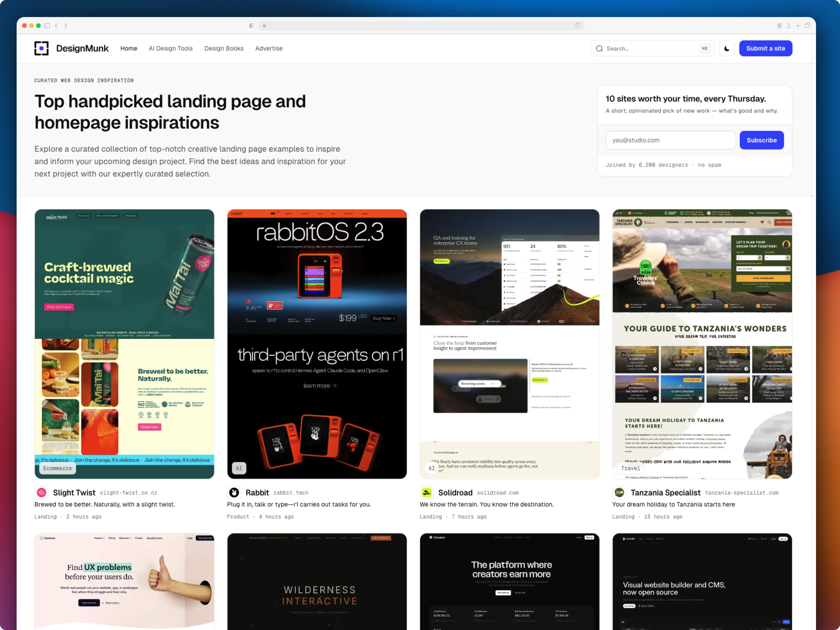The width and height of the screenshot is (840, 630).
Task: Click 'Your dream holiday to Tanzania' description
Action: click(673, 504)
